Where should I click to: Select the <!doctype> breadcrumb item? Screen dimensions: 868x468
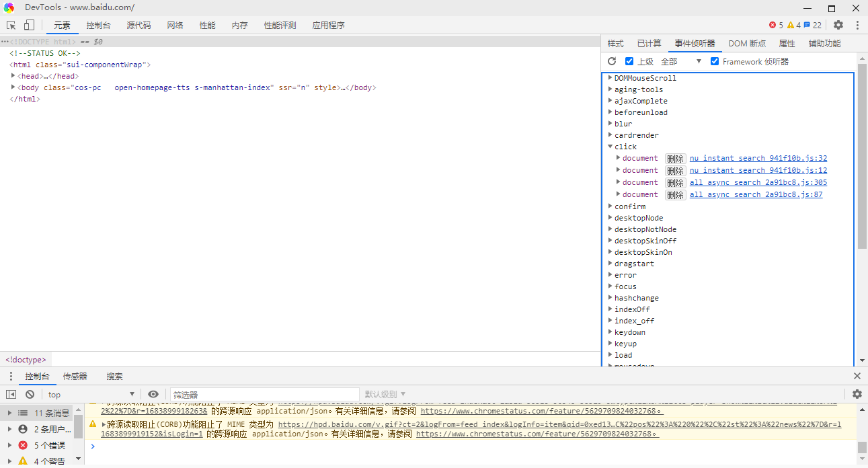(x=26, y=360)
